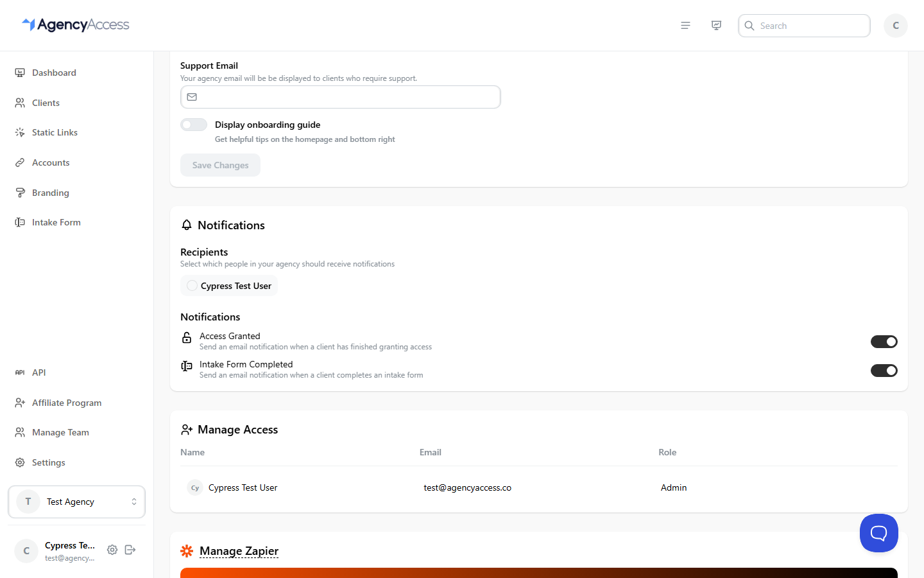Screen dimensions: 924x578
Task: Select Cypress Test User recipient checkbox
Action: point(192,285)
